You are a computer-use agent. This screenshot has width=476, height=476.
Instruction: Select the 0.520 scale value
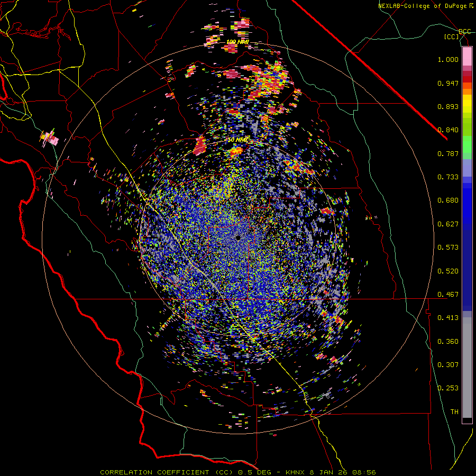[448, 271]
